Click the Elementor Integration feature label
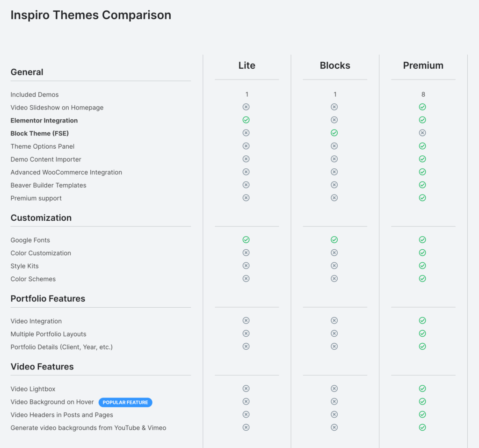The height and width of the screenshot is (448, 479). pos(44,121)
